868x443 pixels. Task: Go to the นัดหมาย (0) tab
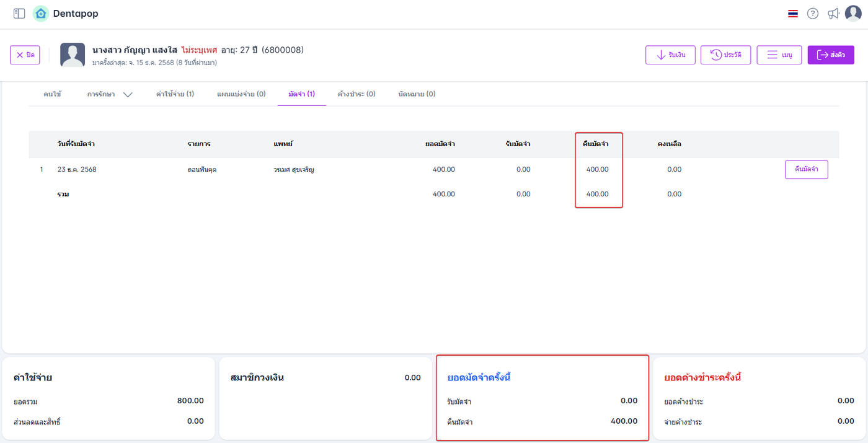coord(417,94)
